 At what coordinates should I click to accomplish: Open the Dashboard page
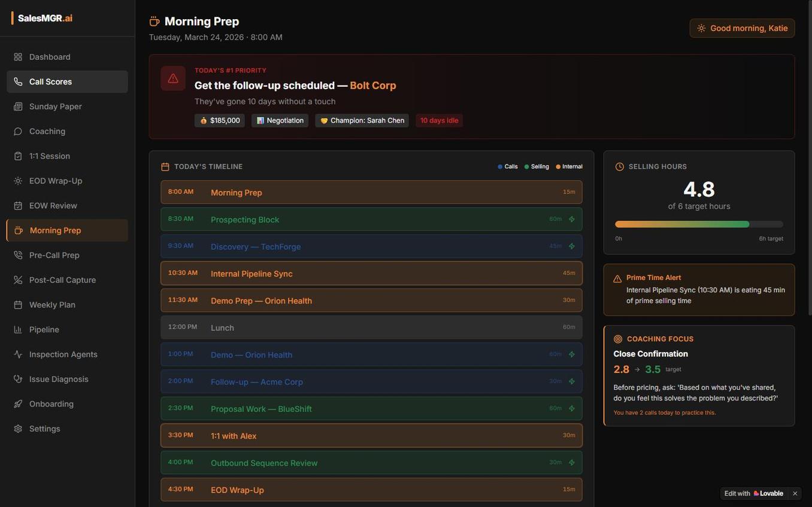point(67,57)
